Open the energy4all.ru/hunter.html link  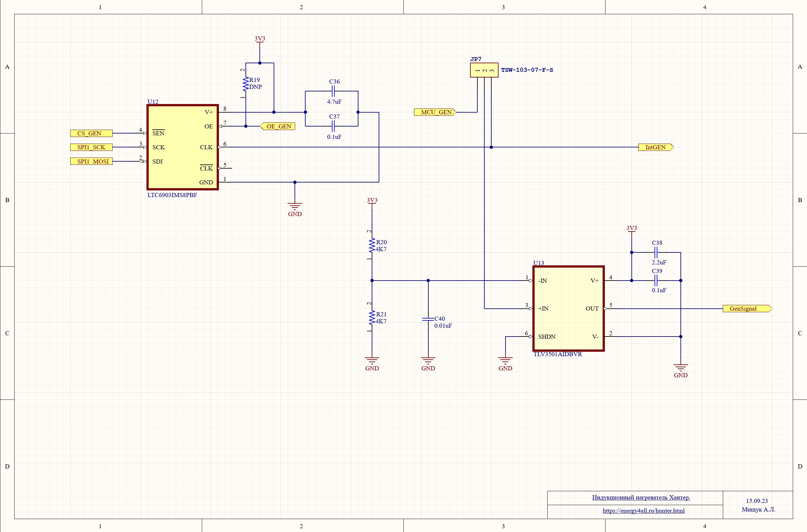point(643,510)
